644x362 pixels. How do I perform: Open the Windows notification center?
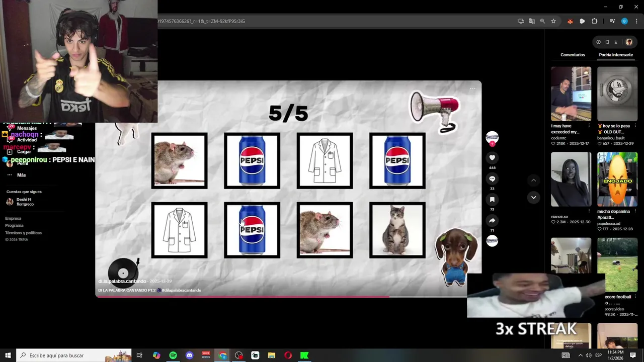click(633, 355)
